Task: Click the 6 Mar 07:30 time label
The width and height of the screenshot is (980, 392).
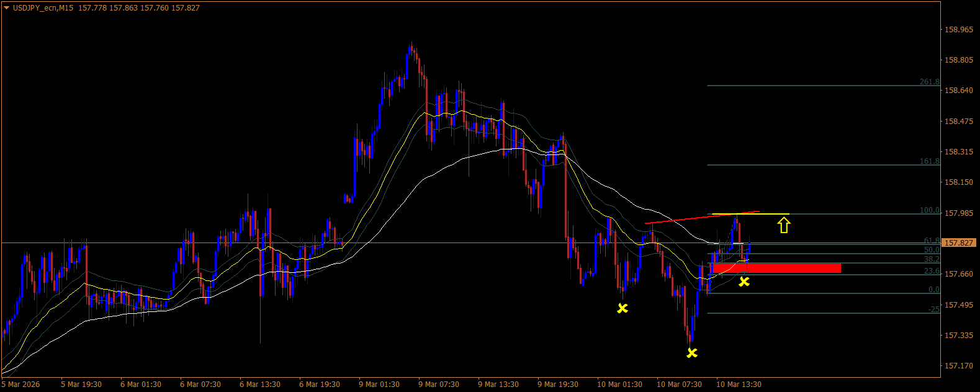Action: pyautogui.click(x=200, y=385)
